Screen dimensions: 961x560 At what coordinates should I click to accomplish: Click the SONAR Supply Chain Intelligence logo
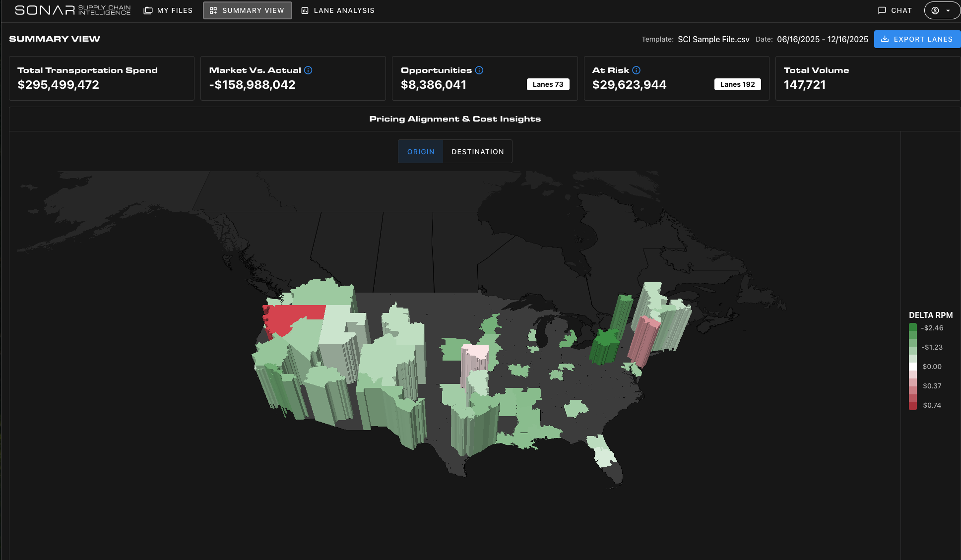click(72, 10)
